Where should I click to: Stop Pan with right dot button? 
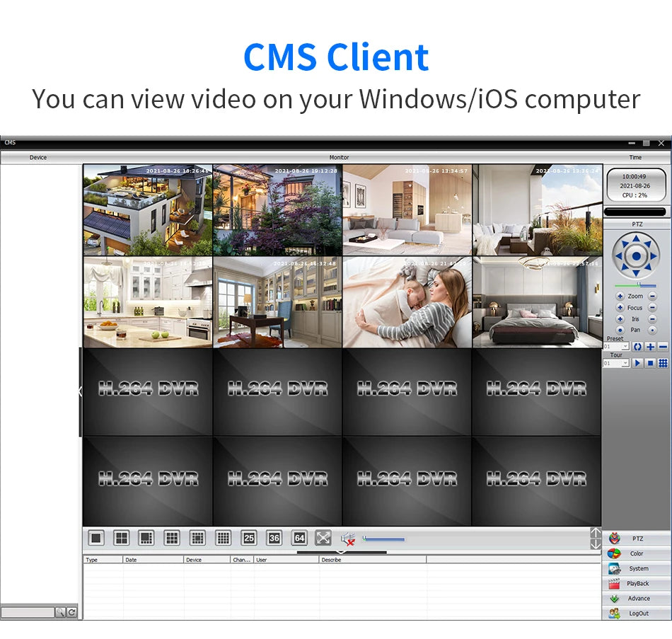[x=652, y=330]
